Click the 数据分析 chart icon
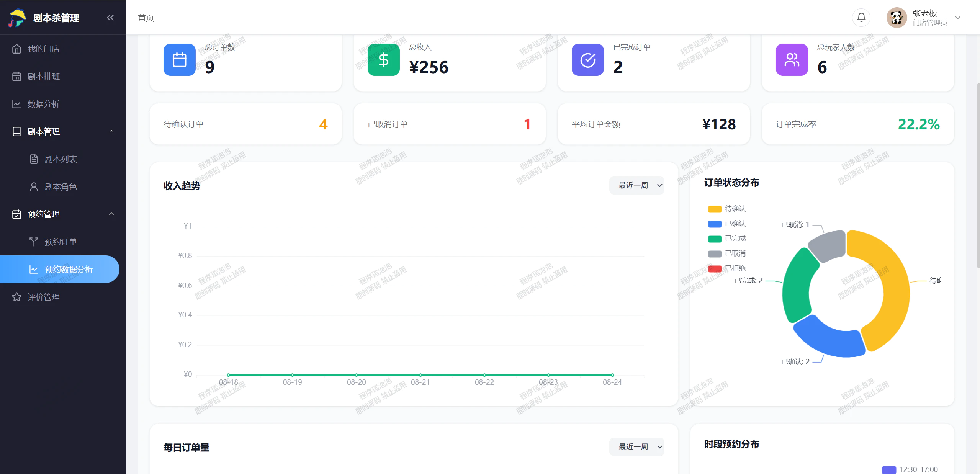The height and width of the screenshot is (474, 980). tap(16, 104)
